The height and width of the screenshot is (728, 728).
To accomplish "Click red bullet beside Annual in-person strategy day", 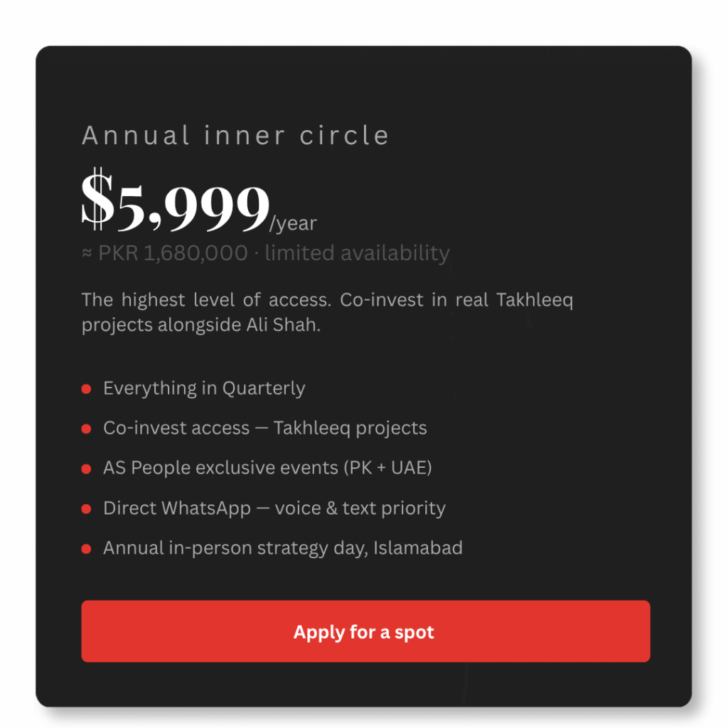I will tap(86, 549).
